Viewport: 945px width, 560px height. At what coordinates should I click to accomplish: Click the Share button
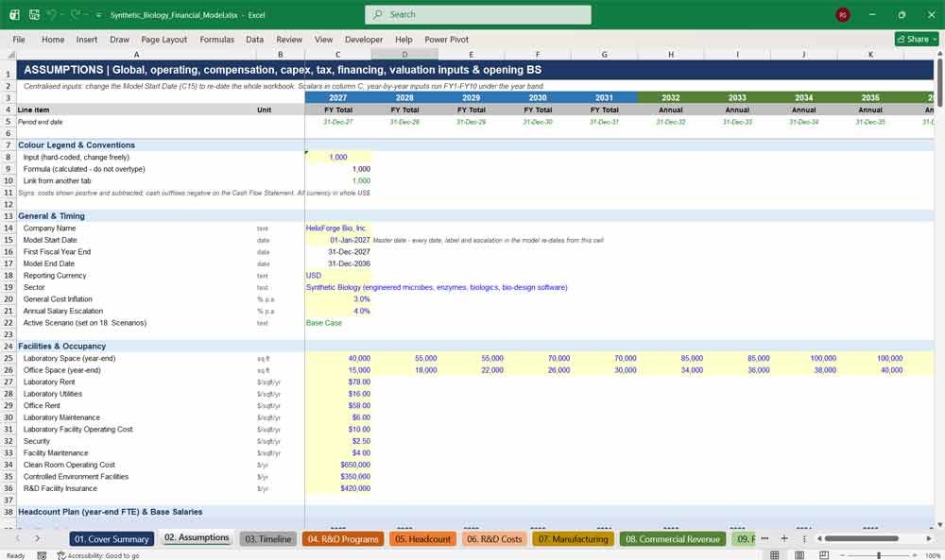coord(917,39)
